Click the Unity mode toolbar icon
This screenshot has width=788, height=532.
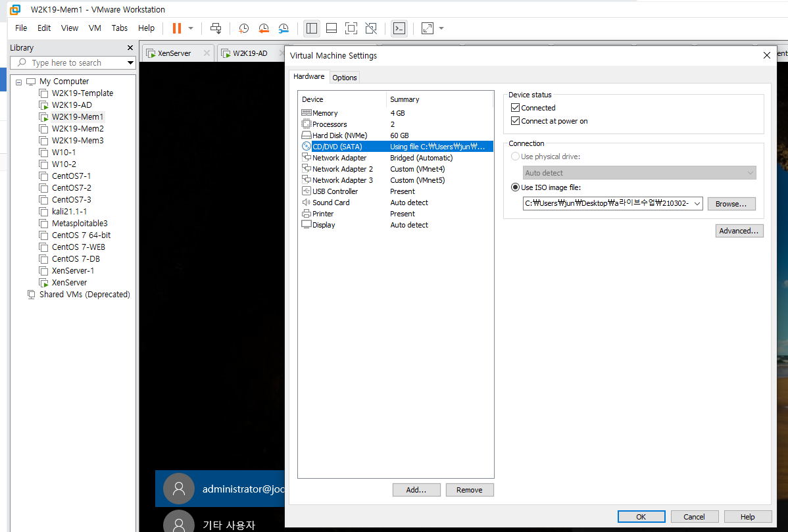(x=371, y=28)
